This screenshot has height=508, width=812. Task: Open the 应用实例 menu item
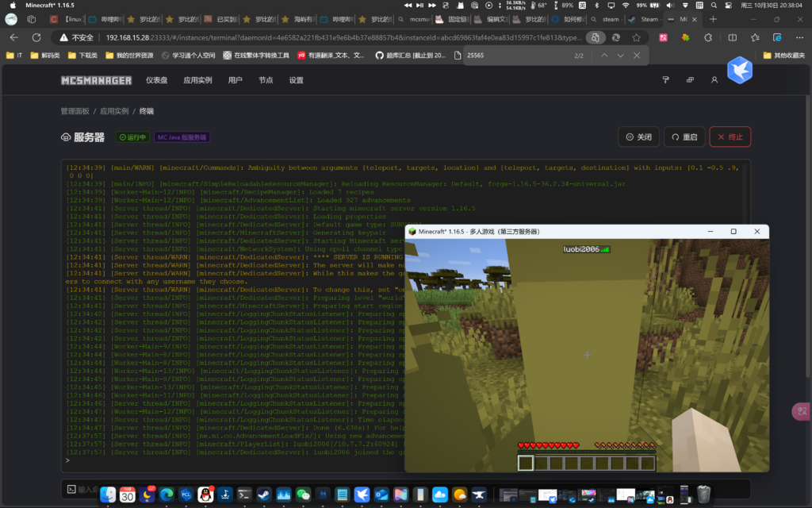coord(197,80)
